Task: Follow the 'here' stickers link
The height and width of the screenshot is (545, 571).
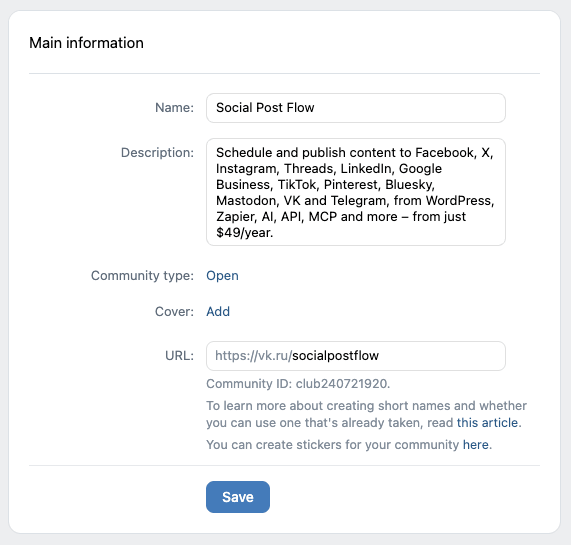Action: (x=476, y=445)
